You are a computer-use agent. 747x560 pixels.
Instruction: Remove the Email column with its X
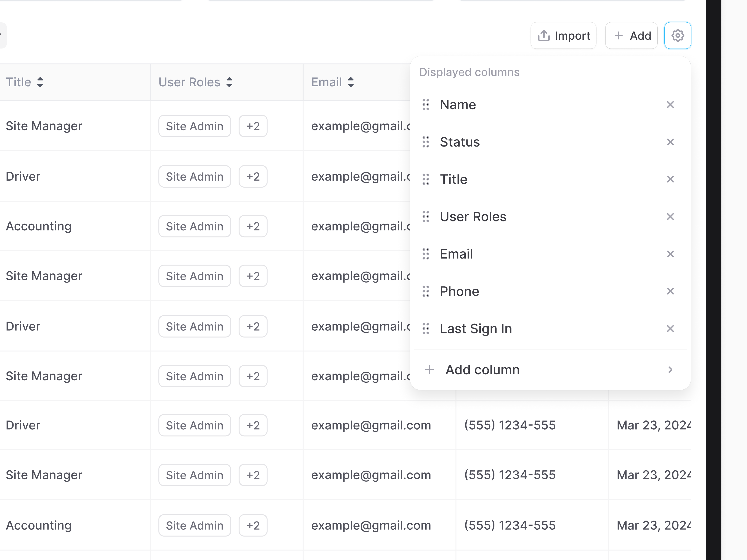tap(670, 254)
